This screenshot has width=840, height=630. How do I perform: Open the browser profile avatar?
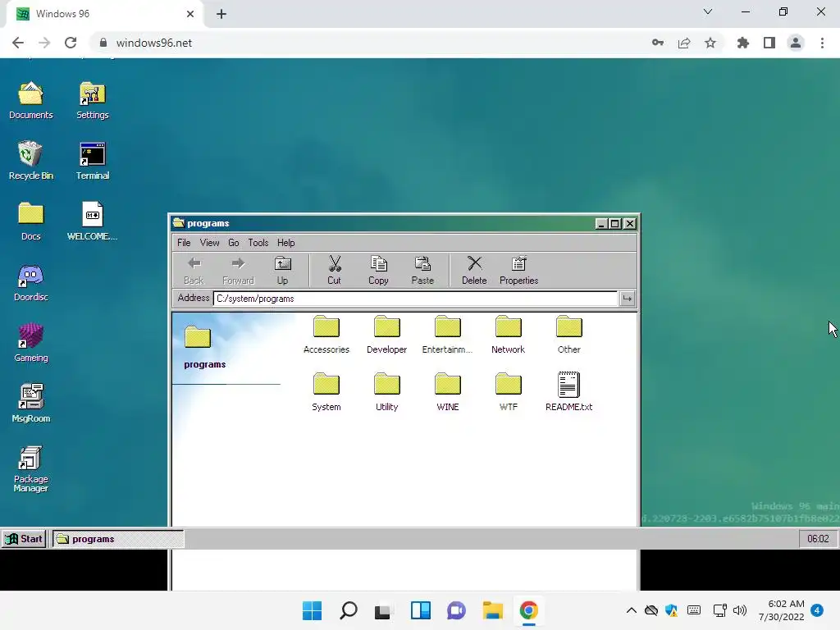[x=796, y=43]
